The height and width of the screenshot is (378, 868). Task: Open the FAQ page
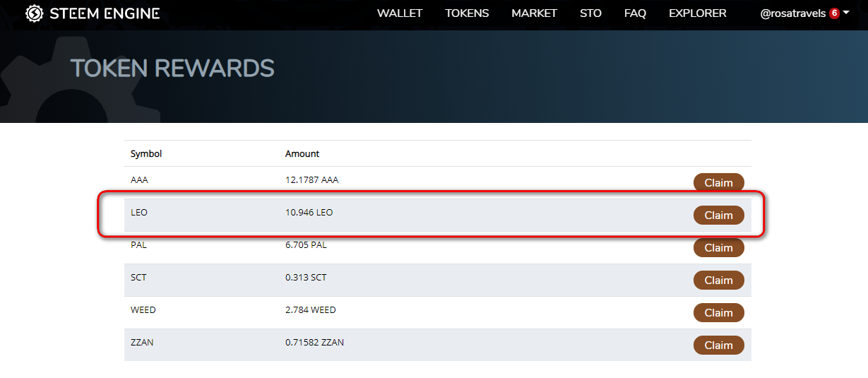coord(635,13)
